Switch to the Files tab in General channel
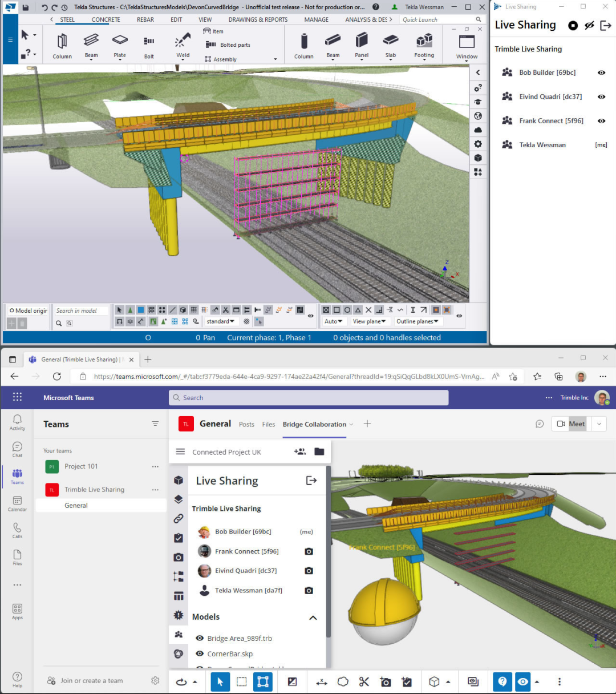Viewport: 616px width, 694px height. tap(269, 424)
